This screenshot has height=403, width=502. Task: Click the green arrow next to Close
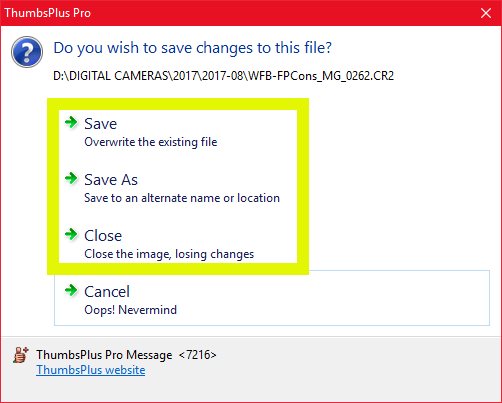coord(71,234)
